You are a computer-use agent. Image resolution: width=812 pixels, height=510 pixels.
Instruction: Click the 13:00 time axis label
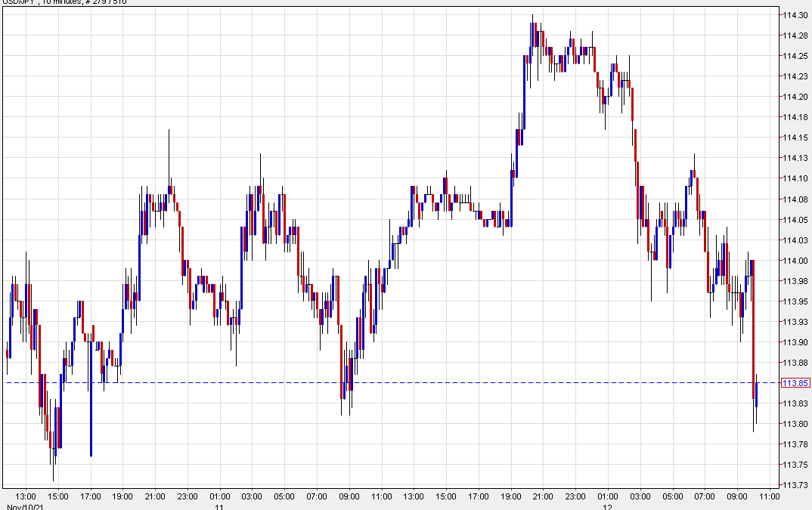(x=26, y=496)
